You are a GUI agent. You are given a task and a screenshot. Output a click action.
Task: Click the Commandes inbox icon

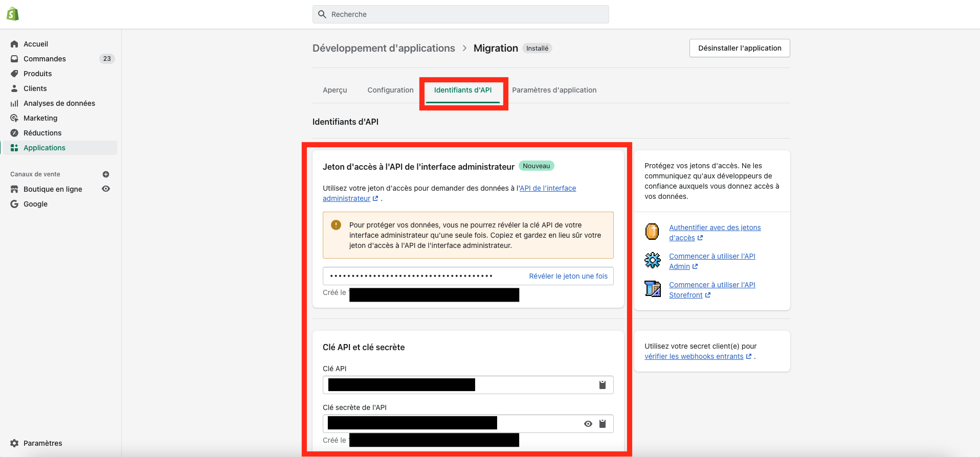tap(14, 59)
